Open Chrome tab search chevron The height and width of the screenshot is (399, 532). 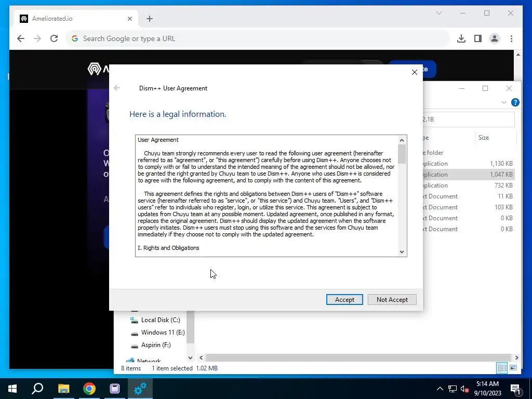(x=438, y=13)
